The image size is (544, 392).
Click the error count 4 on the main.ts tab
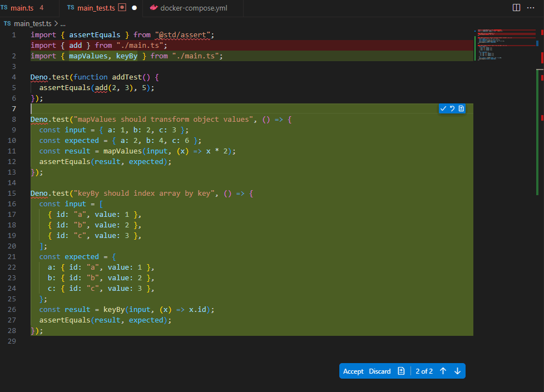point(42,8)
